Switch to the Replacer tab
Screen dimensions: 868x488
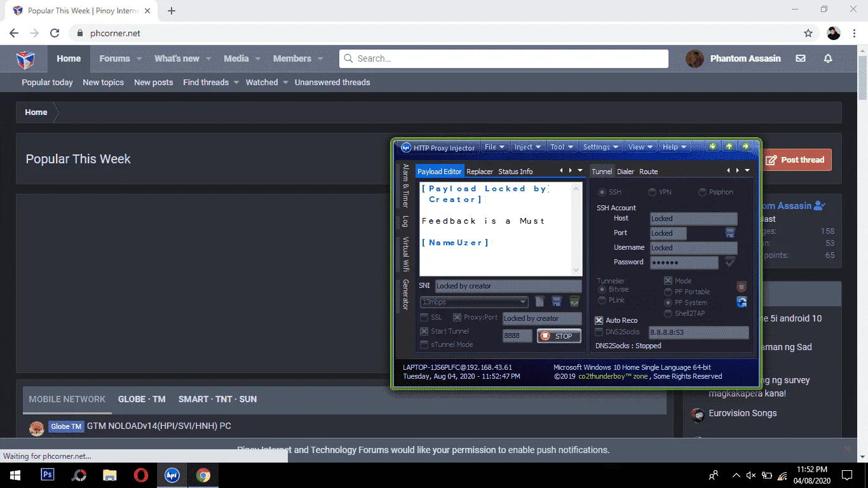tap(480, 172)
